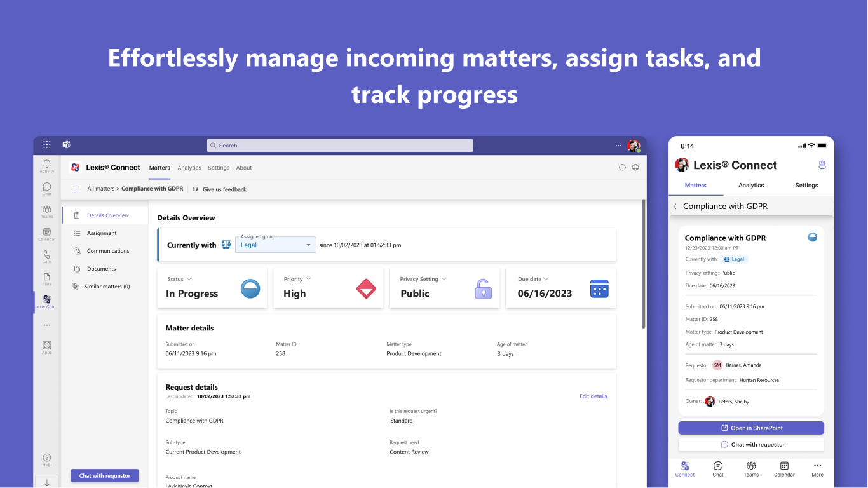Tap Connect in mobile bottom bar

point(685,470)
